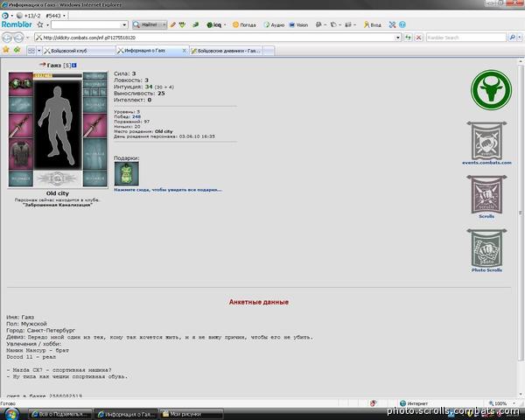Open the Scrolls banner link
Screen dimensions: 525x420
tap(486, 197)
